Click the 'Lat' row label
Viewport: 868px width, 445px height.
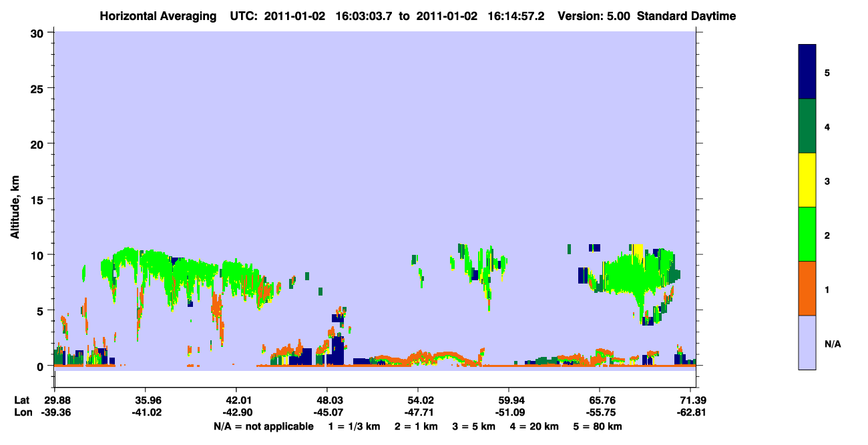[x=21, y=400]
